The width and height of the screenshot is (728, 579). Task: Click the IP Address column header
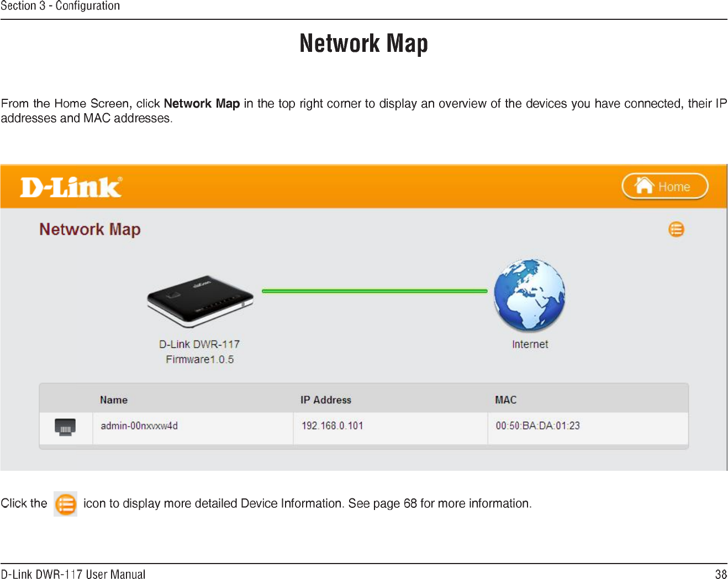pyautogui.click(x=326, y=400)
